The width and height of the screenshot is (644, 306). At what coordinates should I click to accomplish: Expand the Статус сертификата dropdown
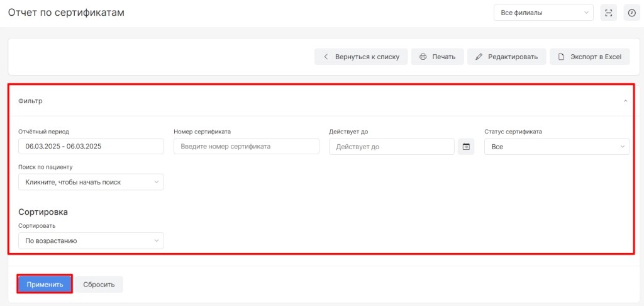557,147
